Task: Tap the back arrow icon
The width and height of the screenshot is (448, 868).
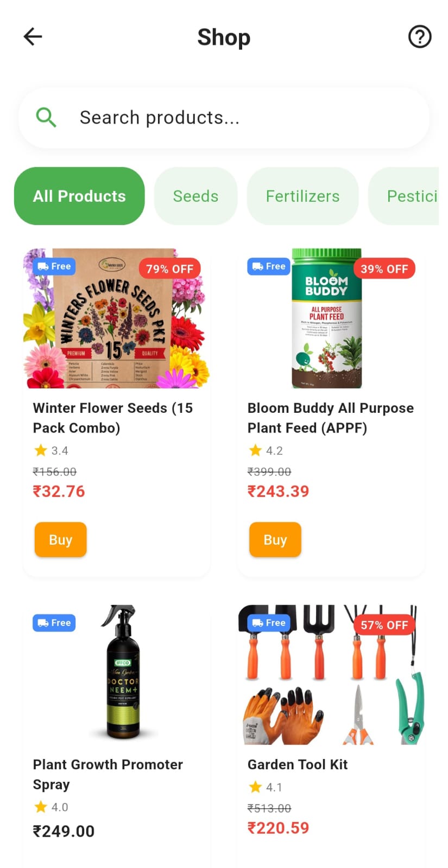Action: pyautogui.click(x=33, y=37)
